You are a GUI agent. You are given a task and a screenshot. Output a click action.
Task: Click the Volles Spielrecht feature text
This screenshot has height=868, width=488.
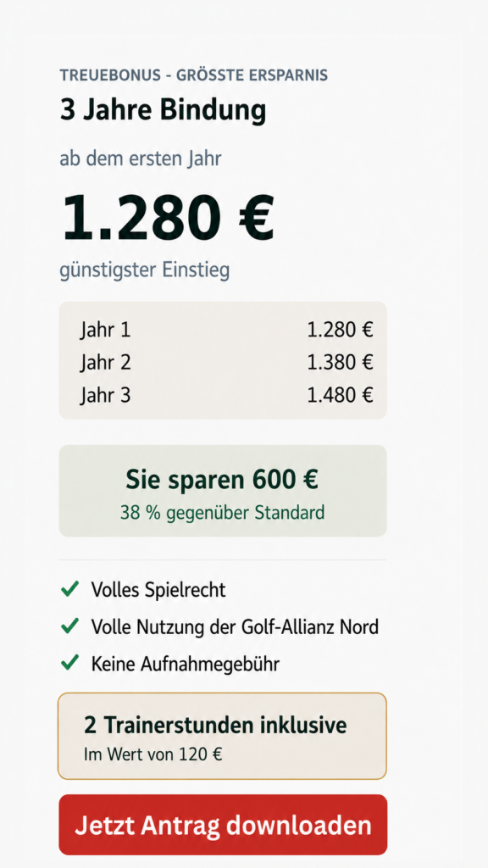tap(158, 590)
